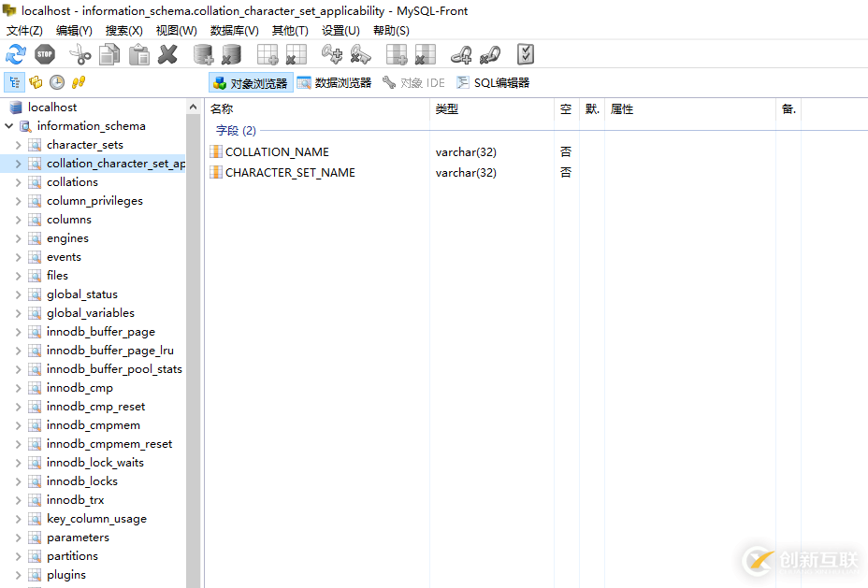Click the Paste clipboard icon
This screenshot has width=868, height=588.
coord(139,54)
